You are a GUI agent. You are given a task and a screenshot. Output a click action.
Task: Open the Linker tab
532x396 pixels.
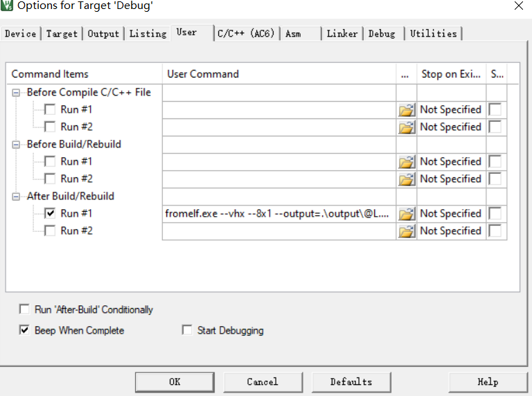[342, 33]
